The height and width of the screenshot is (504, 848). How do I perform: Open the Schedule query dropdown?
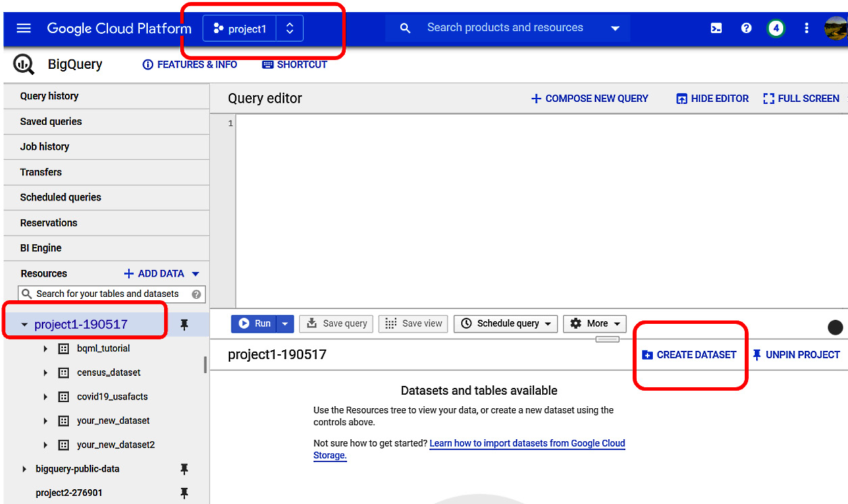pyautogui.click(x=506, y=324)
